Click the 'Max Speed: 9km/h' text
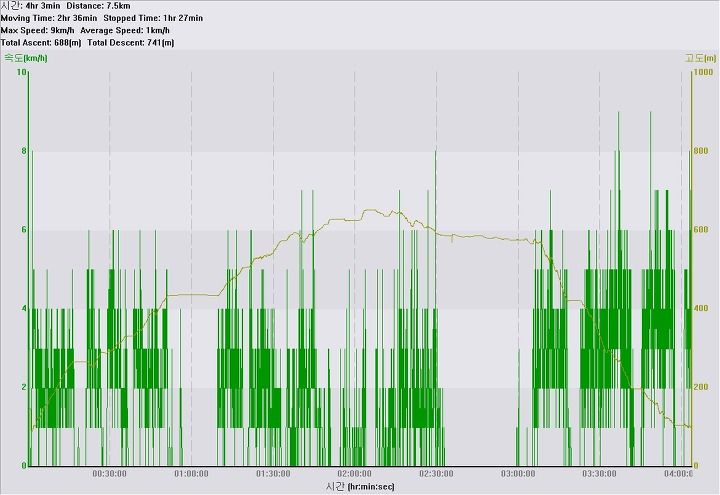 (37, 30)
